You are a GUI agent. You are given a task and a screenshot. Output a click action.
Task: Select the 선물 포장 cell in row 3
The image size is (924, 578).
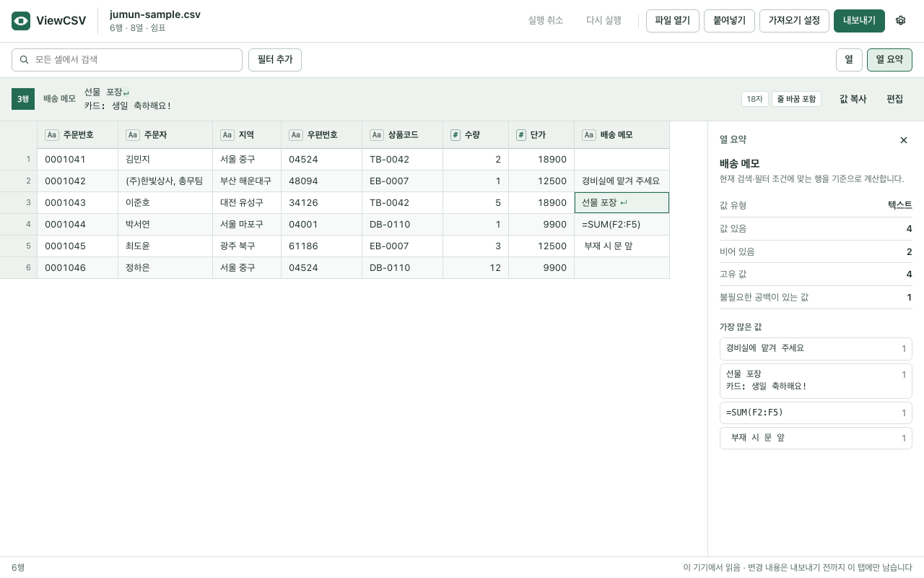pos(622,203)
